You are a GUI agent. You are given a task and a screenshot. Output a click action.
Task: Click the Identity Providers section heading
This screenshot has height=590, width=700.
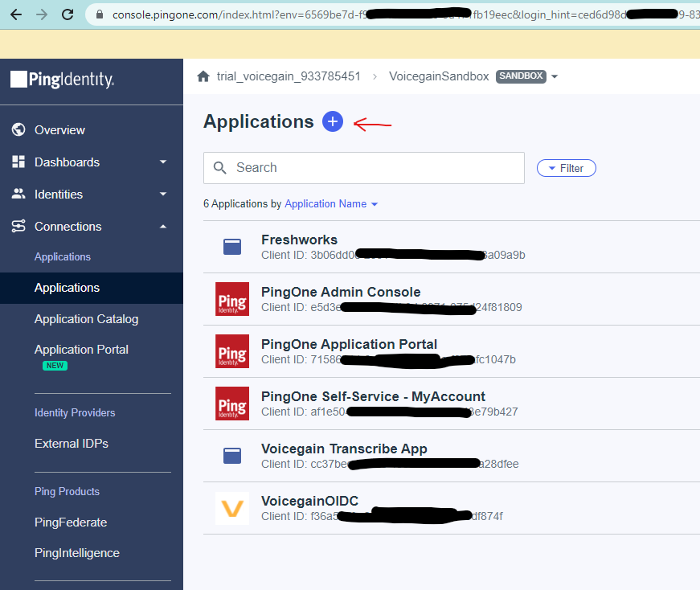tap(75, 412)
